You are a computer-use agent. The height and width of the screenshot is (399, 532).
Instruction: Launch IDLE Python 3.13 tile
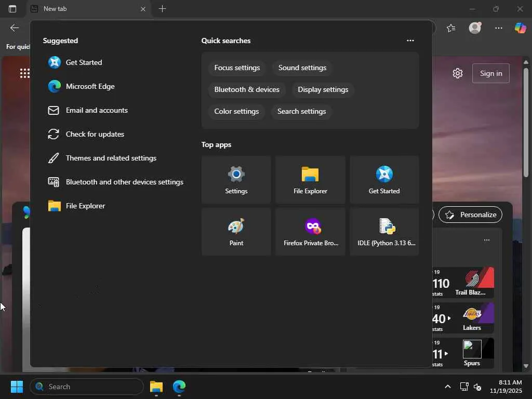pyautogui.click(x=384, y=232)
